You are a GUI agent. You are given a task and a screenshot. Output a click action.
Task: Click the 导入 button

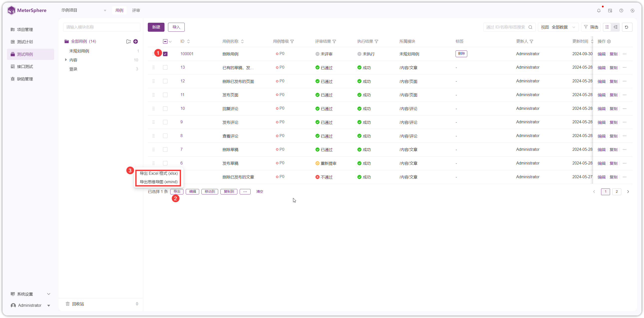(176, 27)
